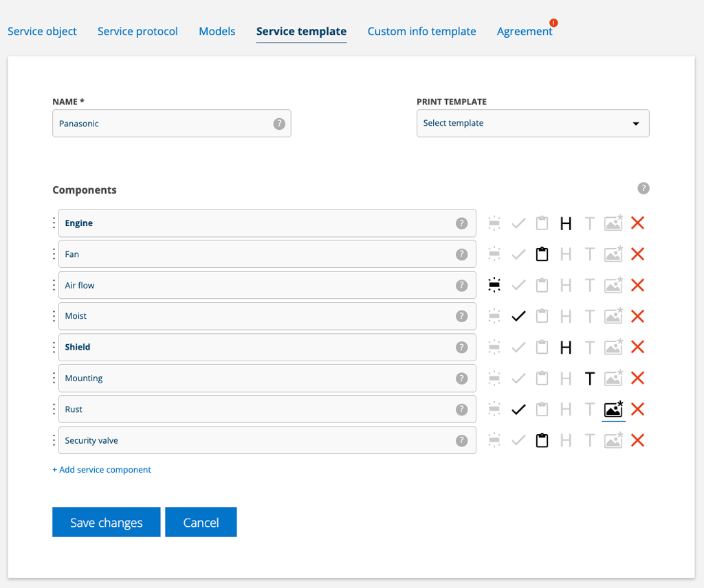This screenshot has height=588, width=704.
Task: Switch to the Service protocol tab
Action: point(137,32)
